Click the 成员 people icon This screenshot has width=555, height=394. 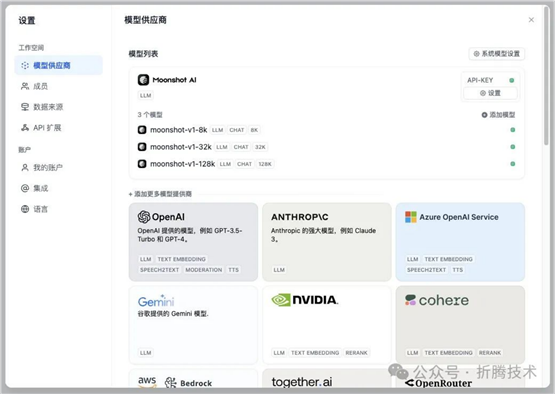[x=25, y=86]
